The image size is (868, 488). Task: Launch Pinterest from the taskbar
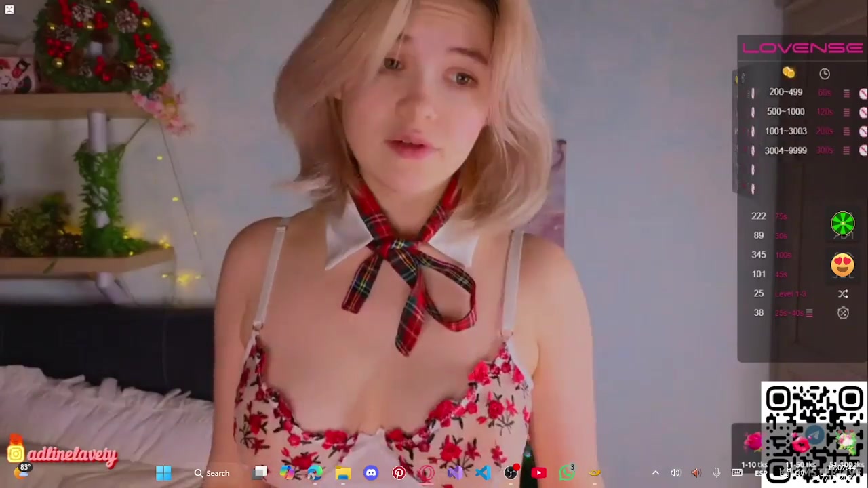[399, 473]
